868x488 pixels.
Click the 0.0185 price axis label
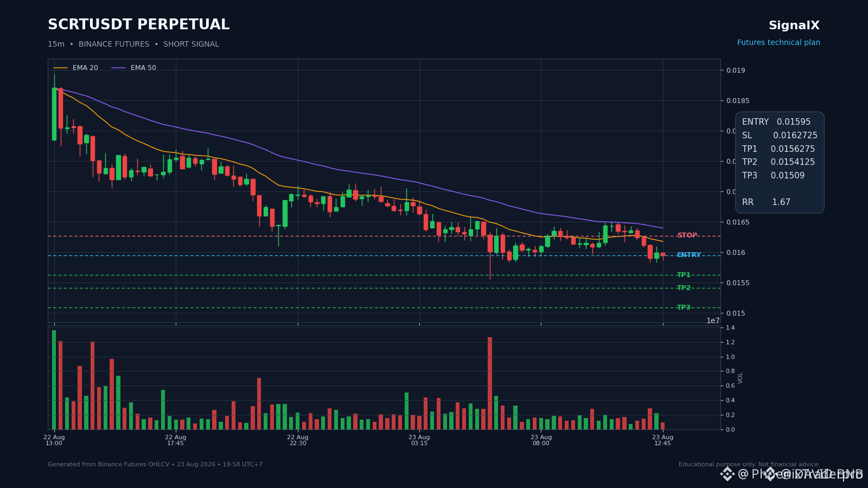pyautogui.click(x=738, y=101)
